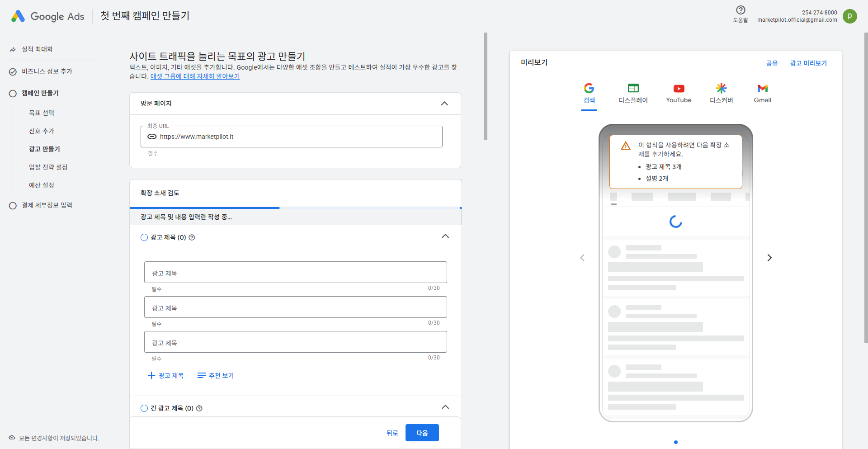The width and height of the screenshot is (868, 449).
Task: Go to 예산 설정 step
Action: (42, 185)
